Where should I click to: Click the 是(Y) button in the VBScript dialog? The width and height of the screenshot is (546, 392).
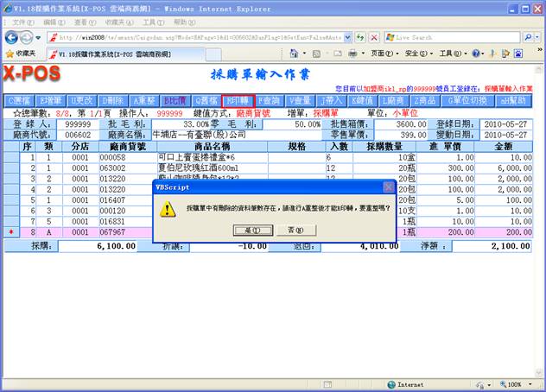(x=251, y=231)
